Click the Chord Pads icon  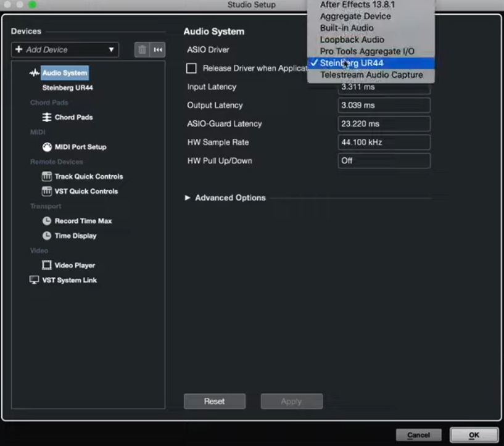point(47,117)
